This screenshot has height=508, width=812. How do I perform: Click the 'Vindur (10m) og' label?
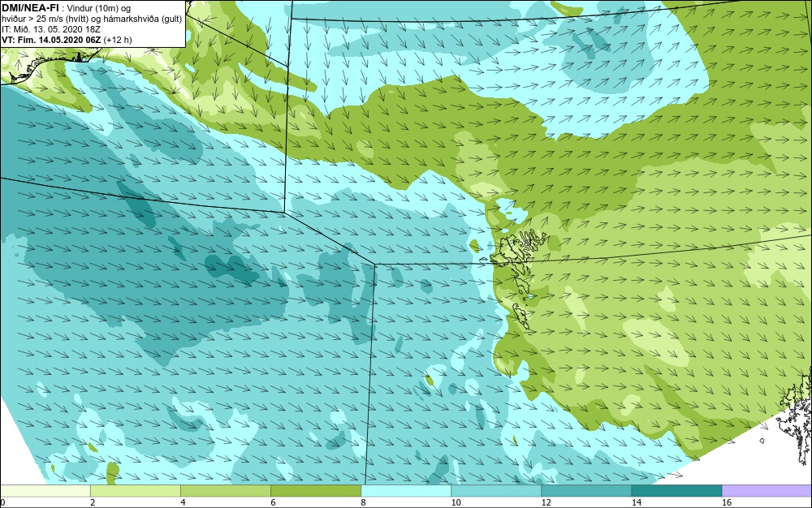(x=99, y=8)
